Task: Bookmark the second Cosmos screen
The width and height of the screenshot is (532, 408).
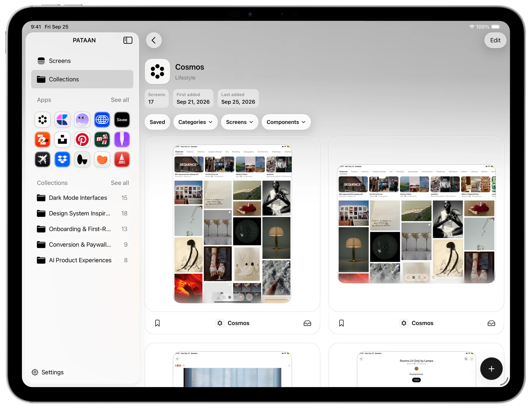Action: (x=342, y=323)
